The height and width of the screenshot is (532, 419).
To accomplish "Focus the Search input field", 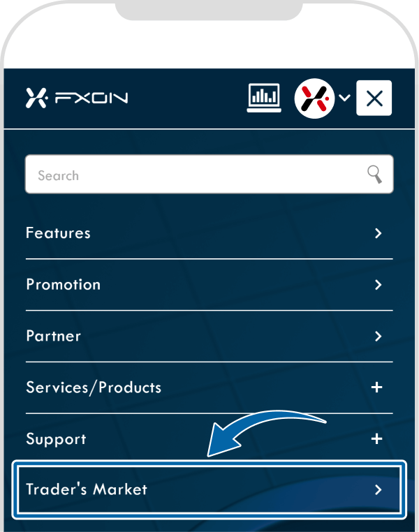I will click(209, 175).
